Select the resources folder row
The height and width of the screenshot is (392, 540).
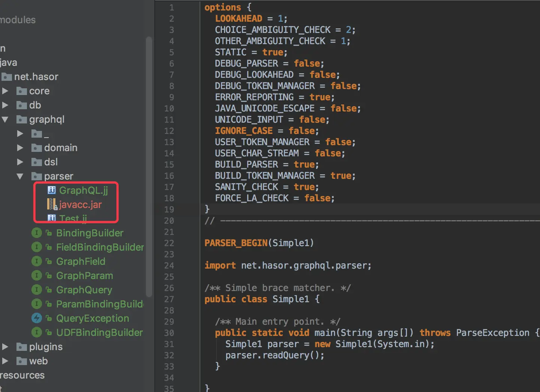[22, 375]
